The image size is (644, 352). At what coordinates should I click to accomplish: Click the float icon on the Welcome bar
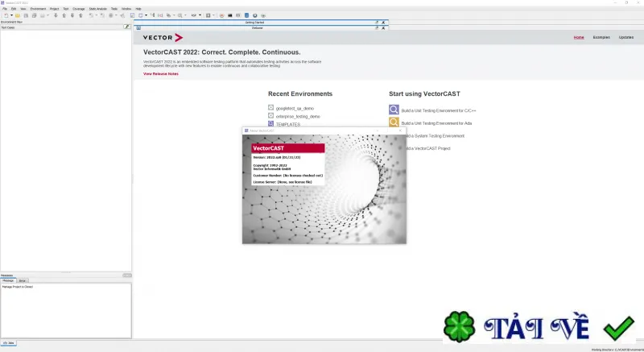tap(377, 28)
